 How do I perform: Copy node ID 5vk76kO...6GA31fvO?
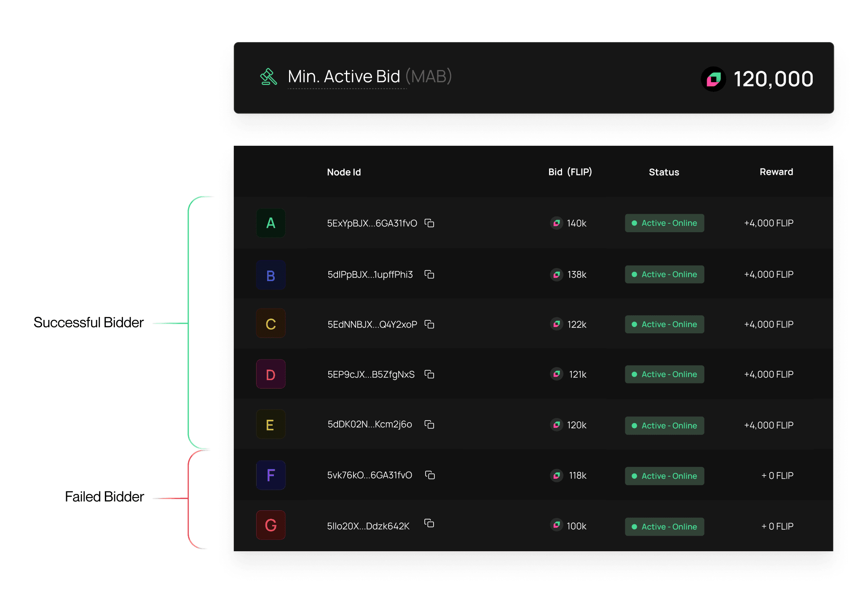[x=429, y=475]
